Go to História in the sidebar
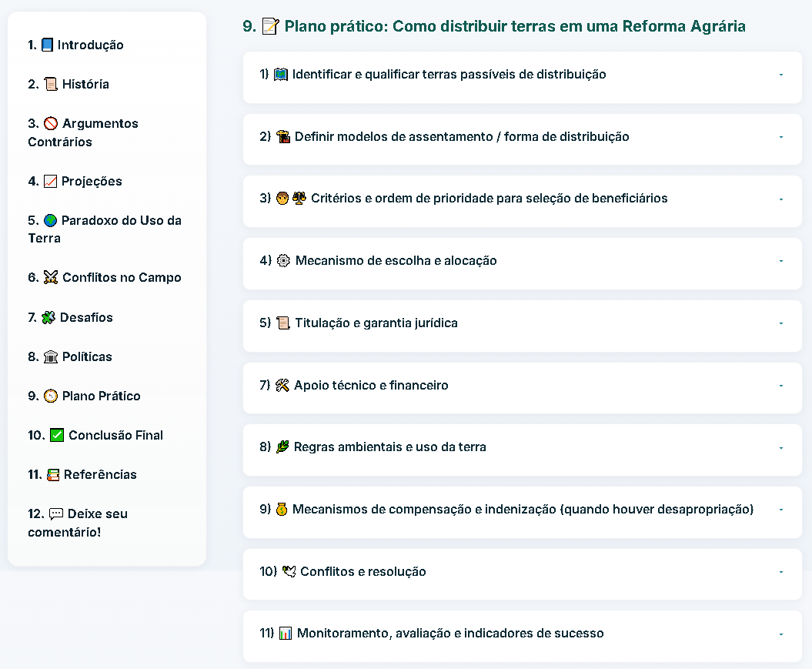812x669 pixels. (x=69, y=84)
